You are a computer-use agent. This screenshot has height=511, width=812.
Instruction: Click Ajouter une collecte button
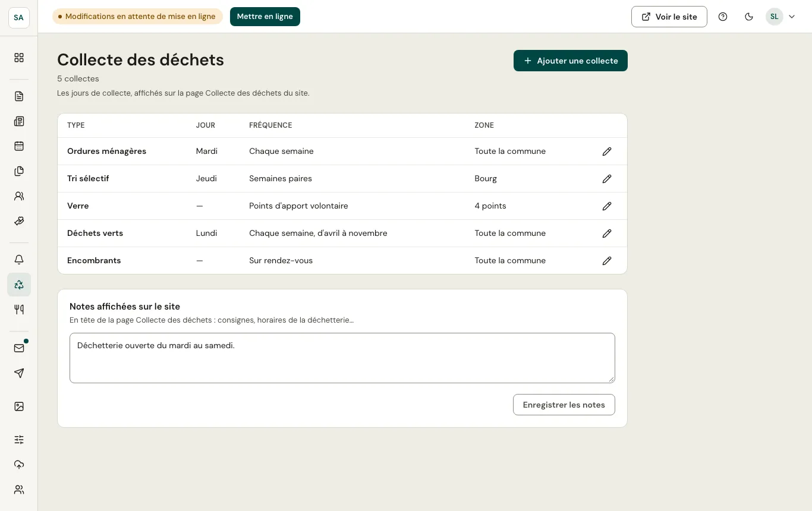[571, 61]
